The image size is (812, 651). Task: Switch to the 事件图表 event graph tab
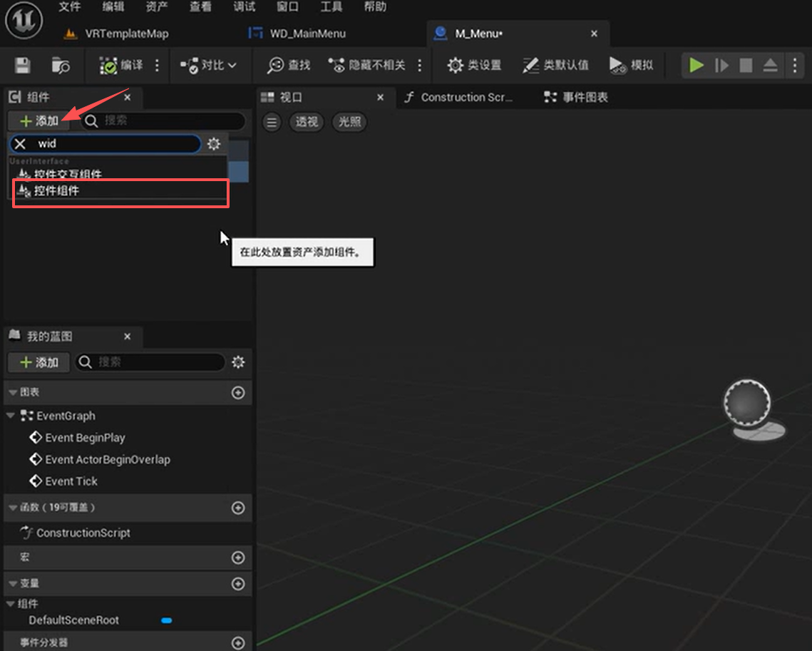577,98
